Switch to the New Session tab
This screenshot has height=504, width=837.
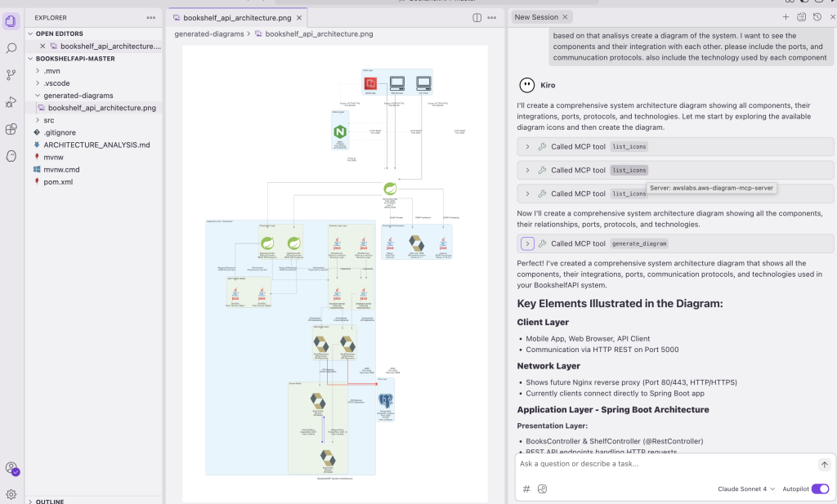[535, 16]
